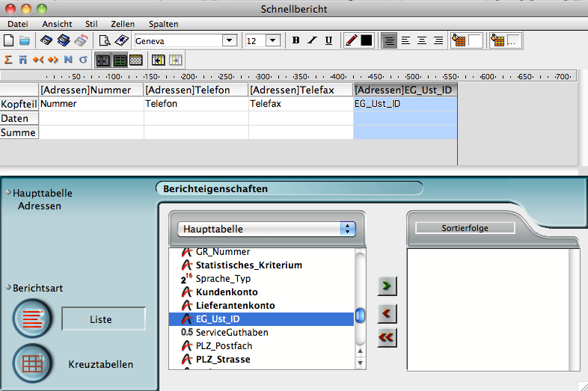Click the [Adressen]Telefon column header
The width and height of the screenshot is (588, 391).
[196, 90]
